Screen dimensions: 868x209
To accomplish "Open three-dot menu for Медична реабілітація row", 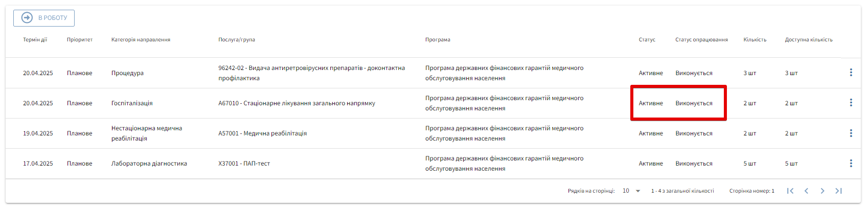I will pos(851,133).
